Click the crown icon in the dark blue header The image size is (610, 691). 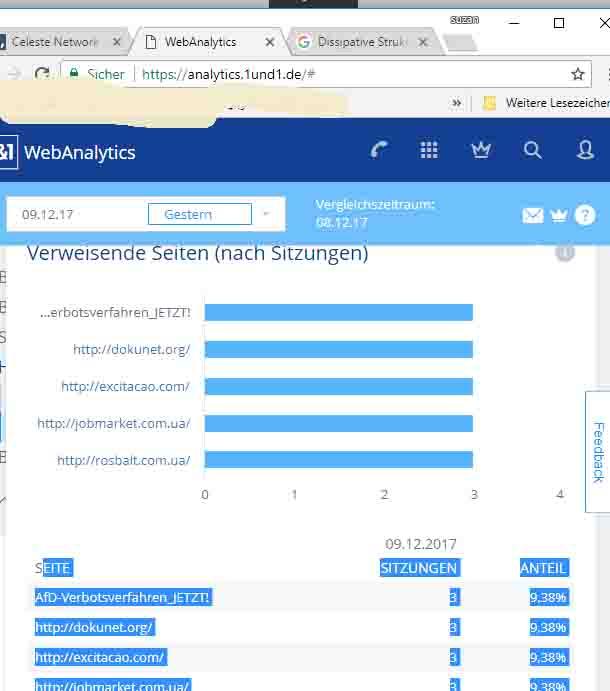(481, 150)
